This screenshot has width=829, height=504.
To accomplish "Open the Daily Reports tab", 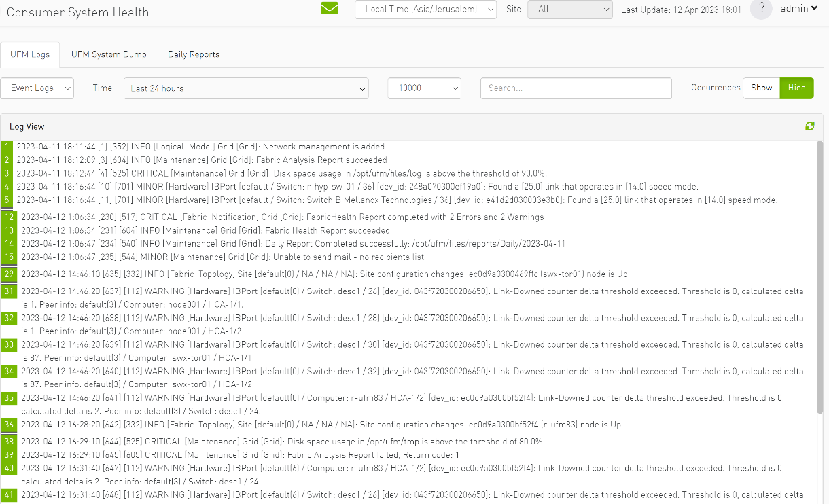I will tap(194, 54).
